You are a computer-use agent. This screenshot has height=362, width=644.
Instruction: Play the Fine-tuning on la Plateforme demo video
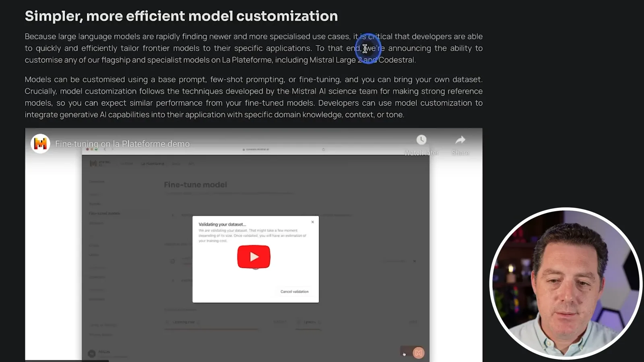[x=254, y=257]
